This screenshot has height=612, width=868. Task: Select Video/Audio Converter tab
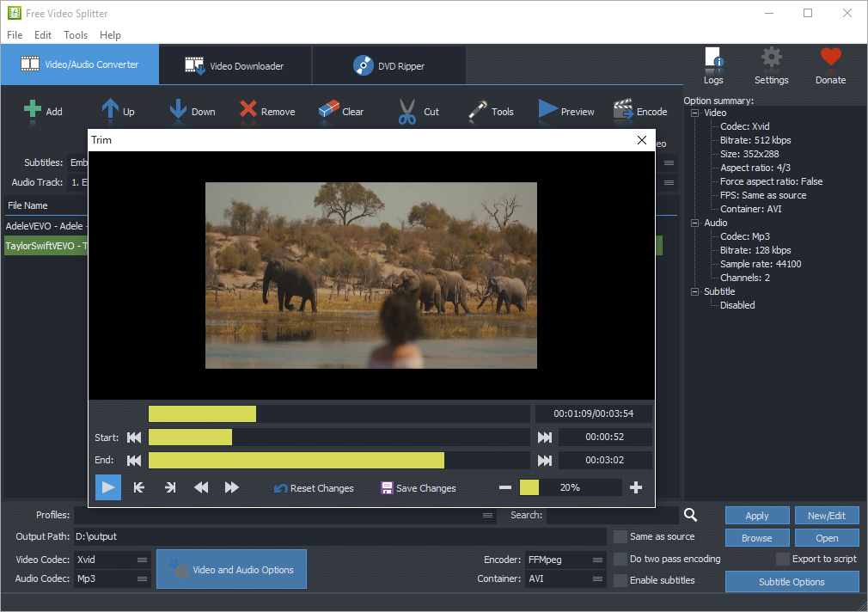tap(80, 64)
